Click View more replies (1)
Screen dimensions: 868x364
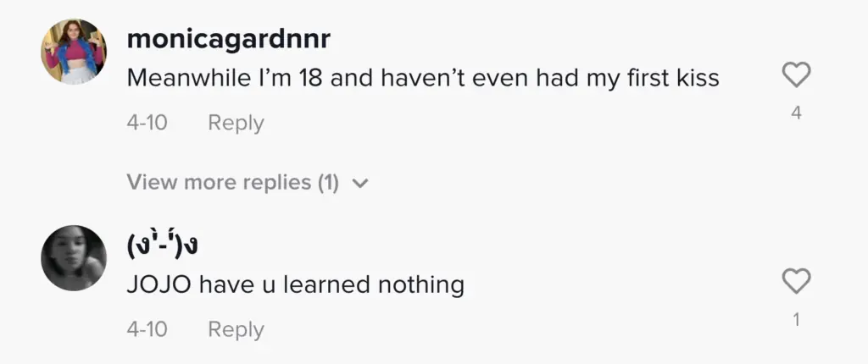tap(232, 182)
